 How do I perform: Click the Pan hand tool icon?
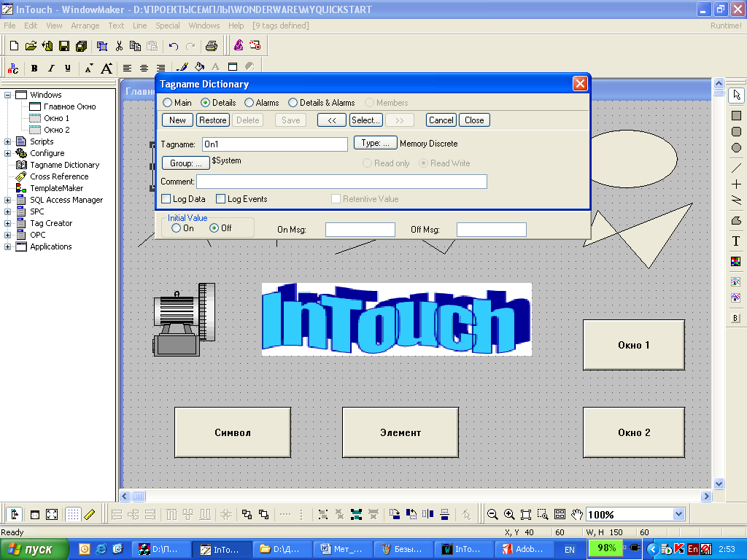577,514
